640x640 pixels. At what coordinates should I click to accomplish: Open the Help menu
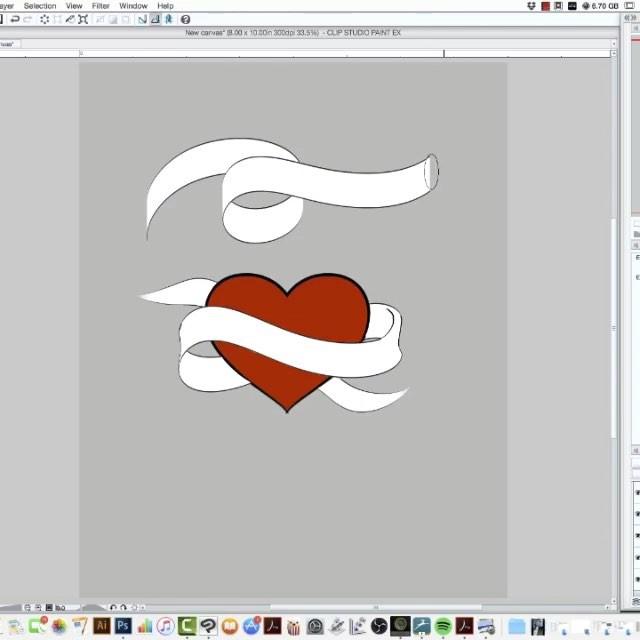[165, 6]
